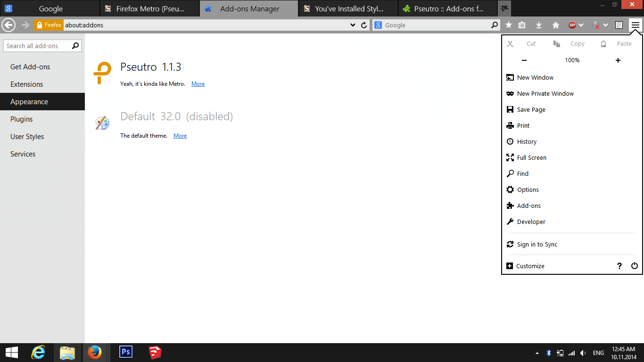The image size is (644, 362).
Task: Switch to Pseutro :: Add-ons tab
Action: [448, 8]
